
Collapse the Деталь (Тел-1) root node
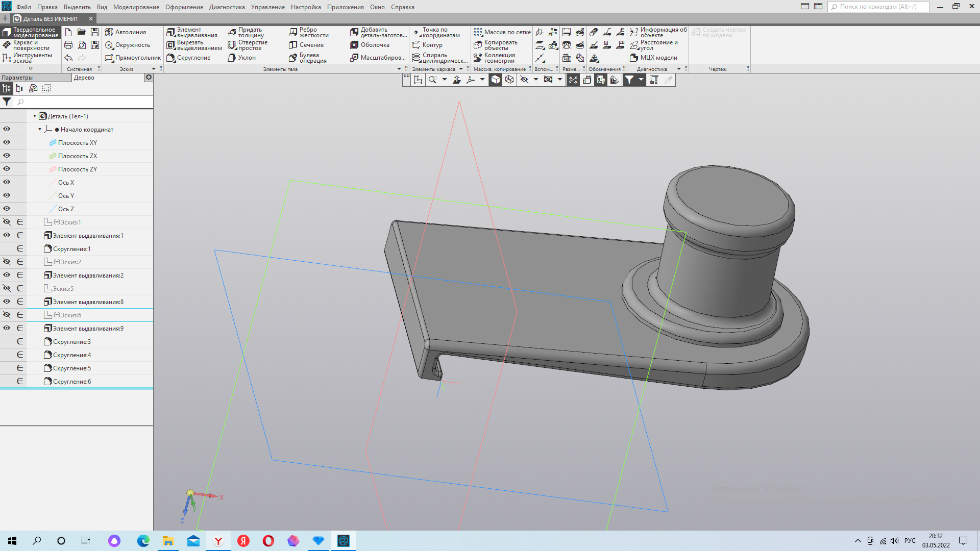(x=35, y=116)
